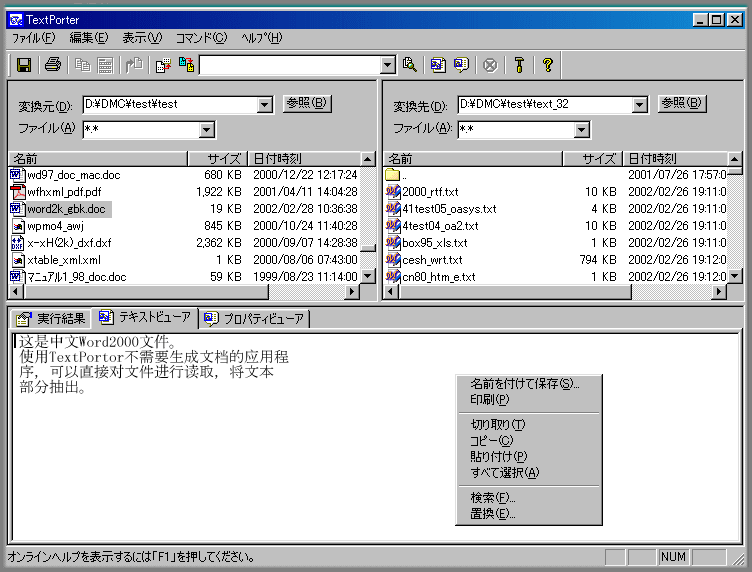Viewport: 752px width, 572px height.
Task: Open the 編集(E) menu
Action: point(89,38)
